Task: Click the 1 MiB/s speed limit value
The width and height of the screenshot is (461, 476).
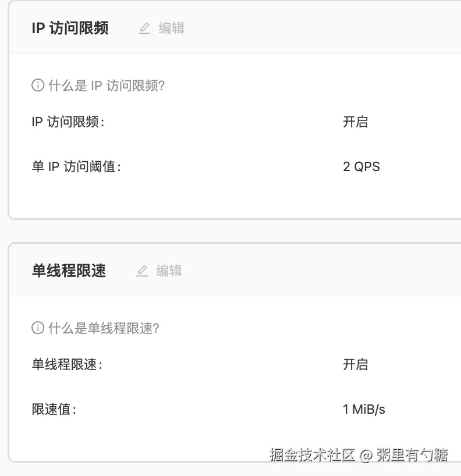Action: (x=364, y=409)
